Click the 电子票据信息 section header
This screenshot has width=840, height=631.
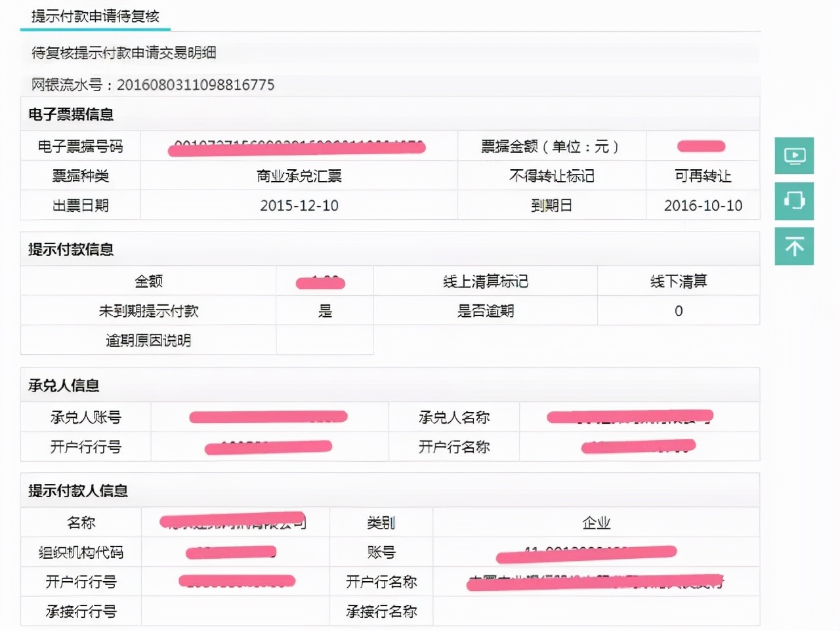point(70,113)
